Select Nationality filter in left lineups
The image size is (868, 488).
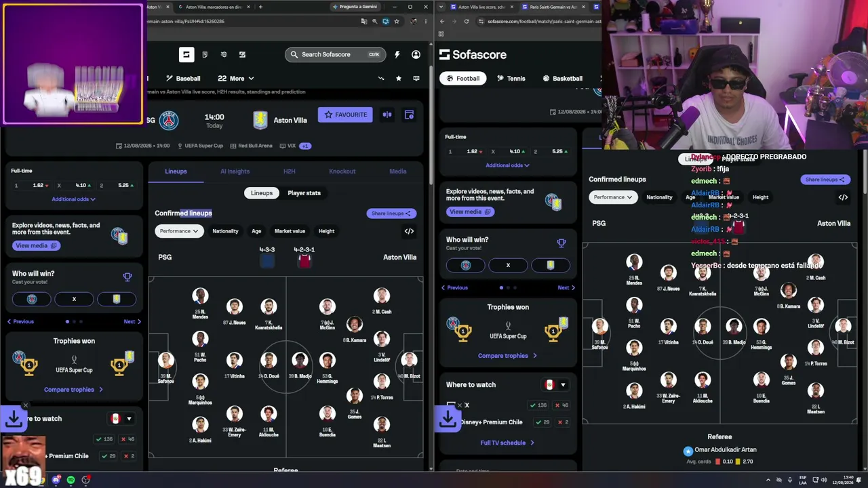pos(225,231)
